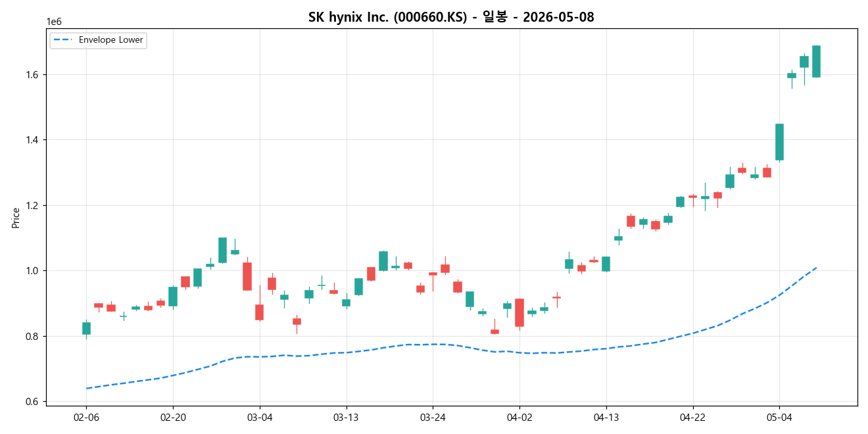The height and width of the screenshot is (434, 868).
Task: Click the 03-24 date tick label
Action: point(433,417)
